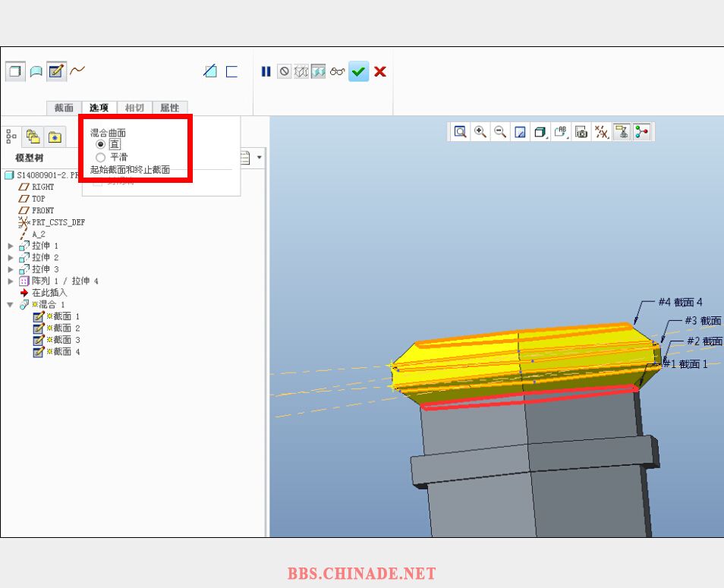
Task: Select PRT_CSYS_DEF coordinate system
Action: 52,222
